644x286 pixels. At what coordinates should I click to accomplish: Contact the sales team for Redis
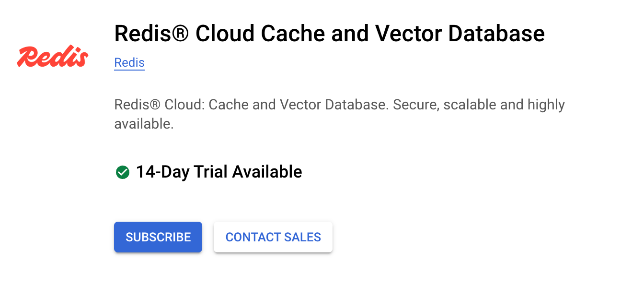click(273, 237)
